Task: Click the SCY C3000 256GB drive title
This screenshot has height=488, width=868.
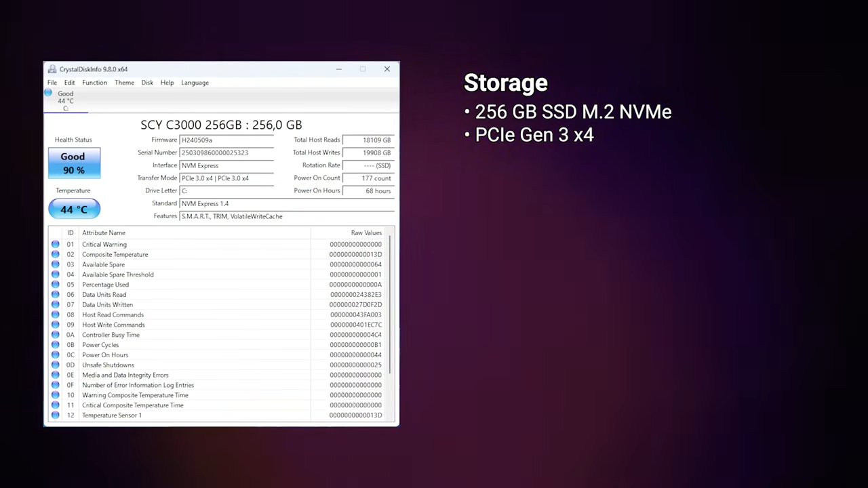Action: click(x=221, y=125)
